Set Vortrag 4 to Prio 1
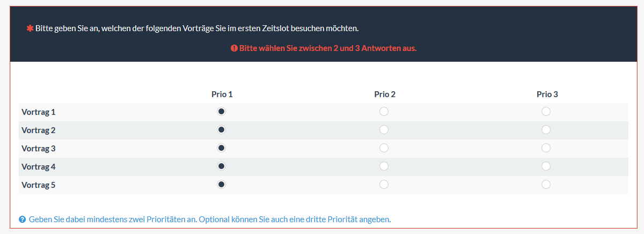The height and width of the screenshot is (234, 644). 222,166
